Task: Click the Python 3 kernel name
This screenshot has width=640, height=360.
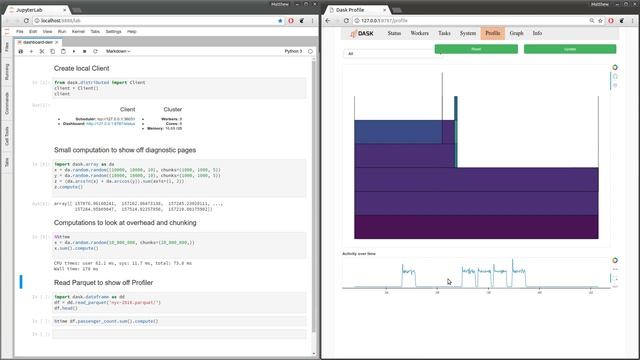Action: point(293,51)
